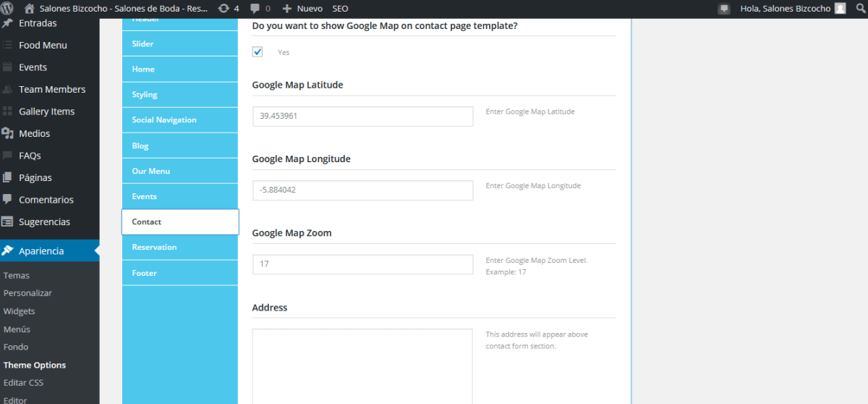Go to the Personalizar link
Screen dimensions: 868x404
(x=28, y=293)
